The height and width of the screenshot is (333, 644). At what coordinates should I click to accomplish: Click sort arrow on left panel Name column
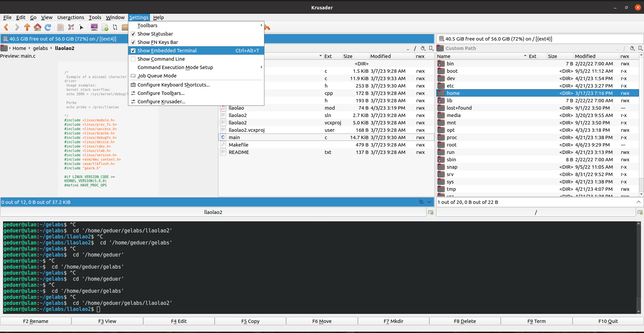click(x=321, y=56)
